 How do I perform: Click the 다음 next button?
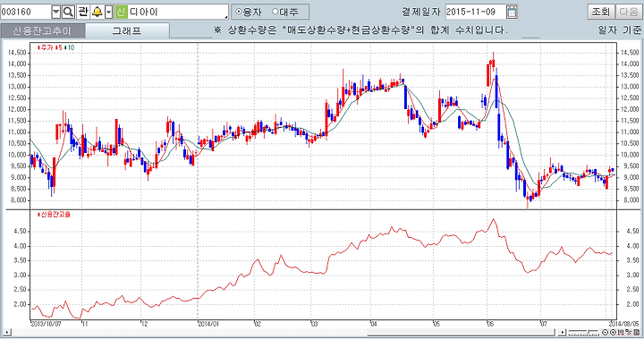629,12
